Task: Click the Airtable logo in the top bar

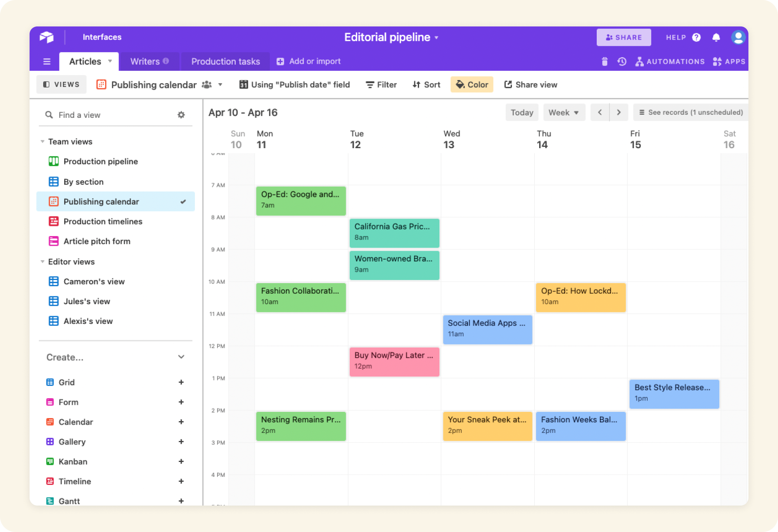Action: pos(47,37)
